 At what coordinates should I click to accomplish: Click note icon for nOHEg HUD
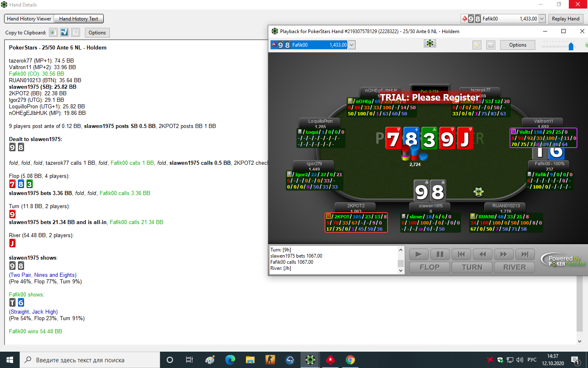[350, 101]
